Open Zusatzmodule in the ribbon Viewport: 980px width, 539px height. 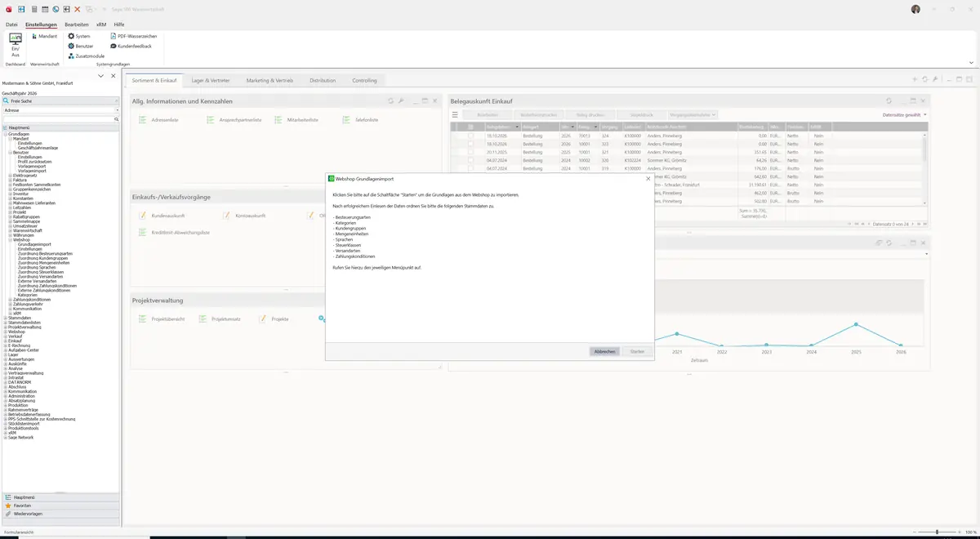(87, 56)
